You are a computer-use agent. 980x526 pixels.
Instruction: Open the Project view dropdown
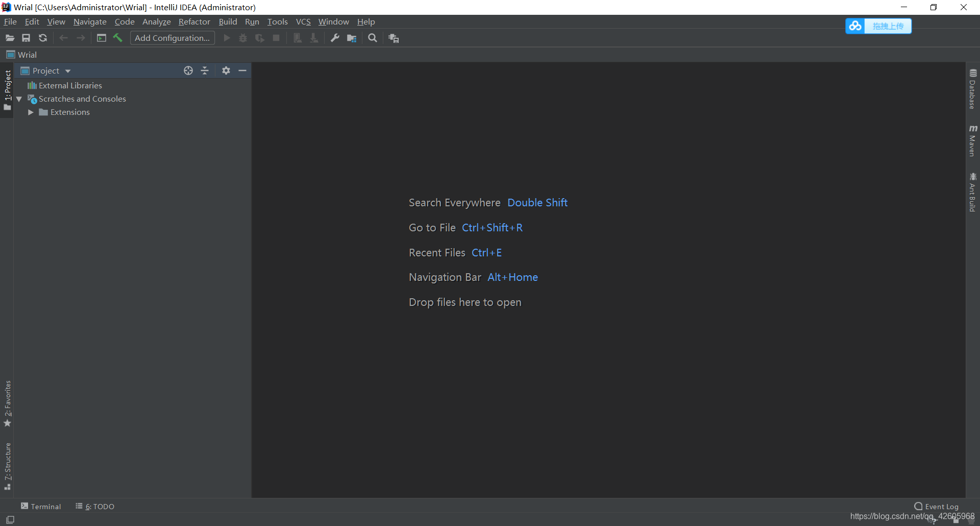[x=45, y=70]
